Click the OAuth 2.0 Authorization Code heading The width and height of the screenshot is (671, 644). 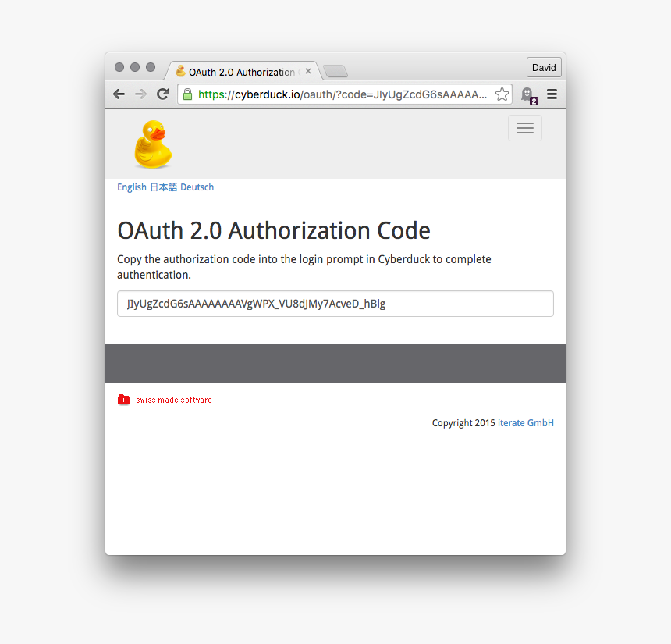274,230
